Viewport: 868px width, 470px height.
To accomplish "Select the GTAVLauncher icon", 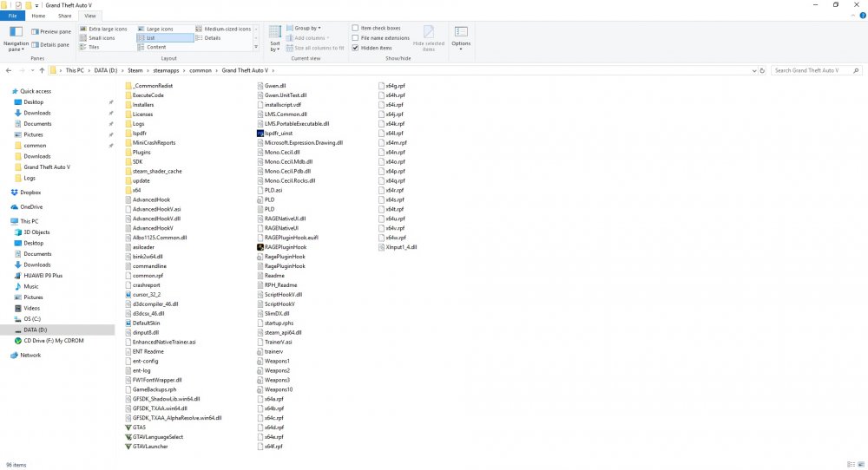I will 128,447.
